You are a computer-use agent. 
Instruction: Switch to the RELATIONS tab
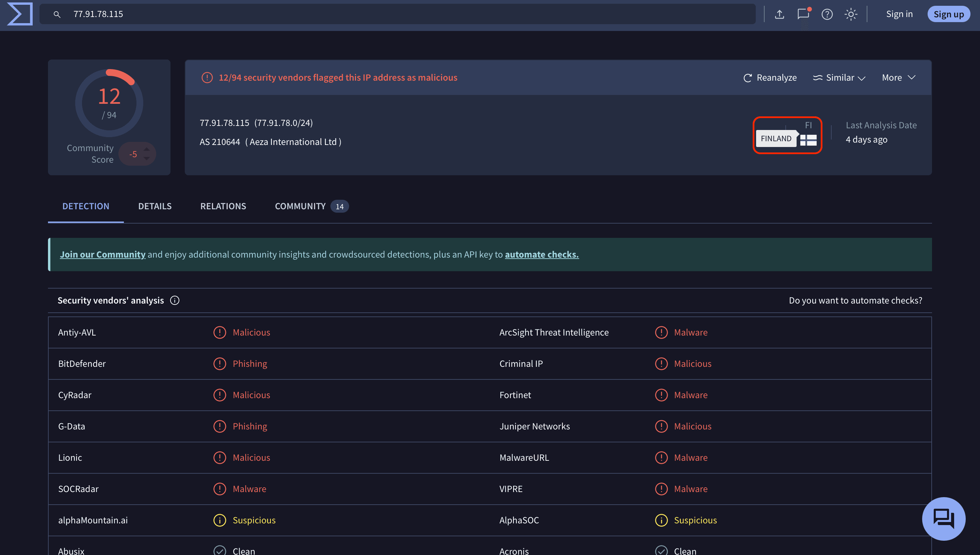(x=223, y=206)
